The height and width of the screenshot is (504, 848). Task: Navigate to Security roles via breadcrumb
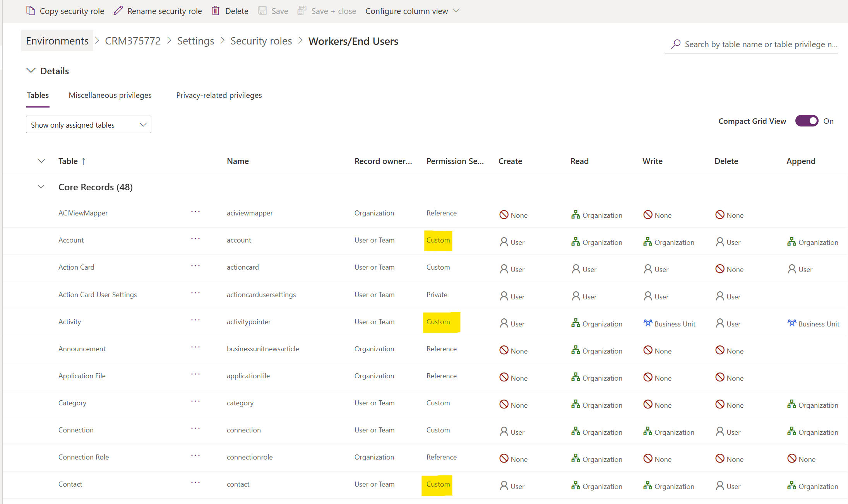261,41
